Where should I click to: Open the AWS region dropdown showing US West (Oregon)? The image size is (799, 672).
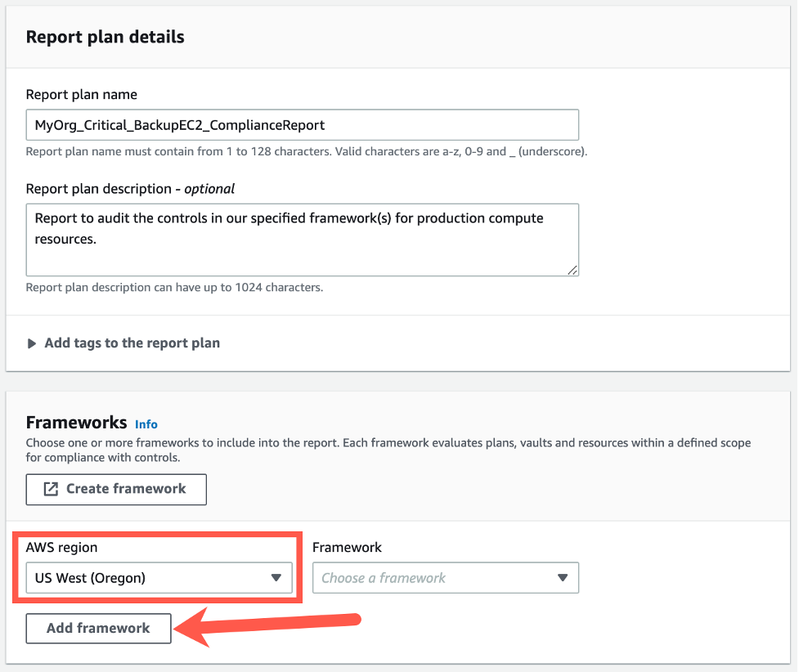coord(159,578)
